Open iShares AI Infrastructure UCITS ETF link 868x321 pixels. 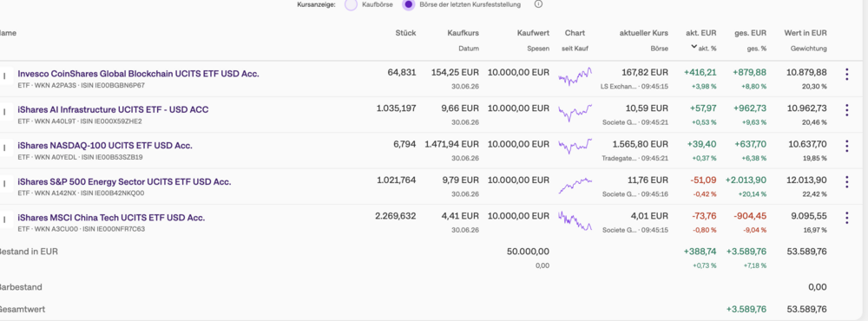[113, 109]
